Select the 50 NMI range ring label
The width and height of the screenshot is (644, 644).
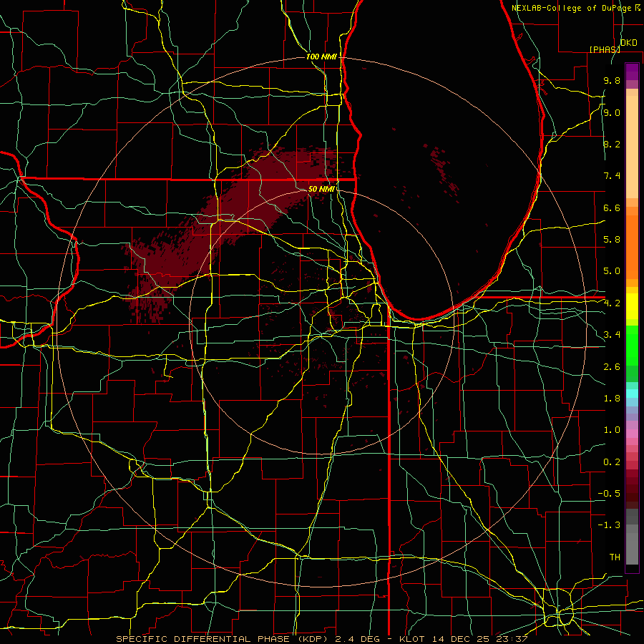[321, 189]
